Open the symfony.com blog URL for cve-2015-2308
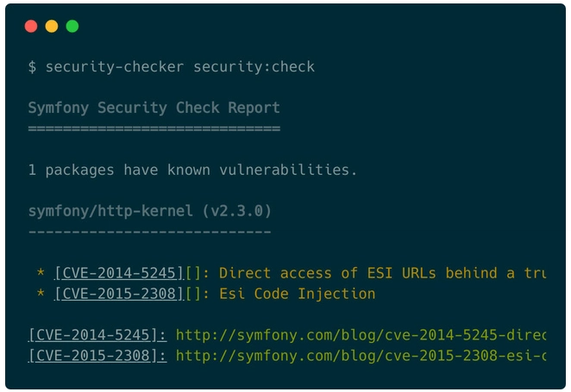Viewport: 571px width, 392px height. coord(361,356)
